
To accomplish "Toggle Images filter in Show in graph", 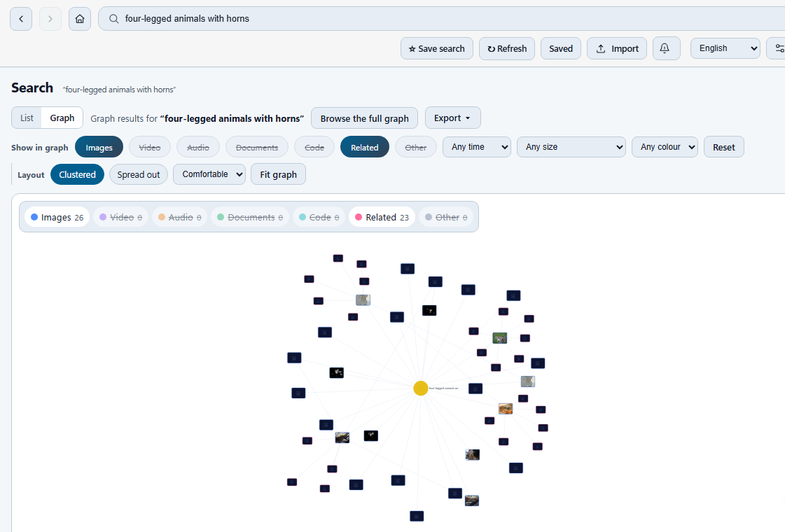I will [99, 147].
